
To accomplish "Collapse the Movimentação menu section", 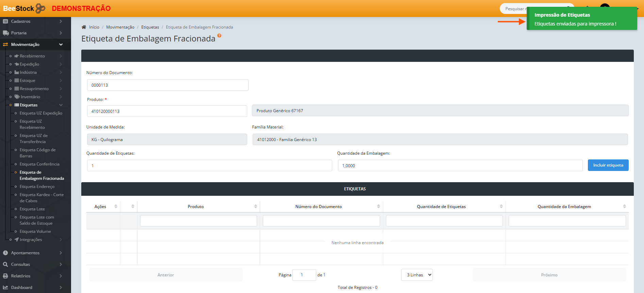I will click(61, 45).
